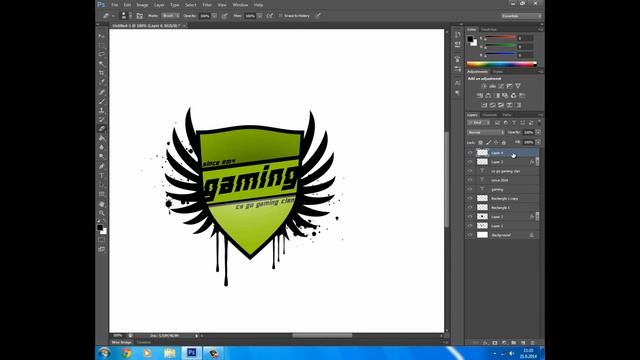
Task: Open the Flow dropdown in options bar
Action: [x=260, y=16]
